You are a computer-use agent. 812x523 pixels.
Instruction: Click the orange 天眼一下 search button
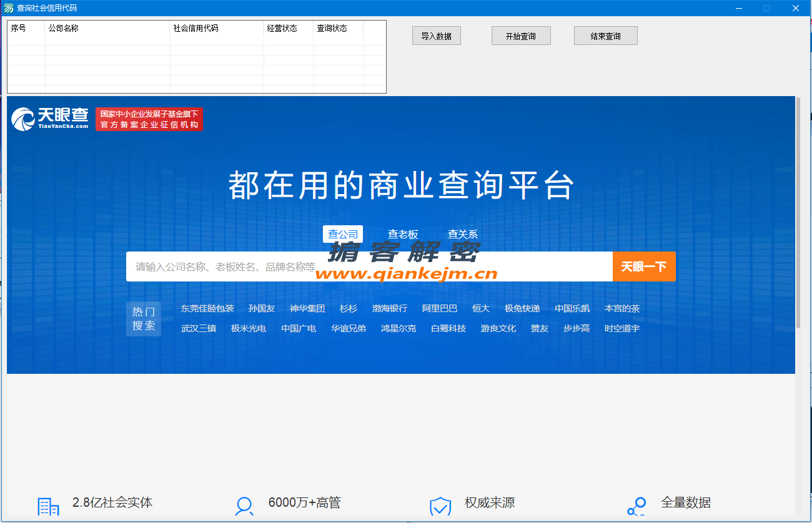click(x=644, y=266)
